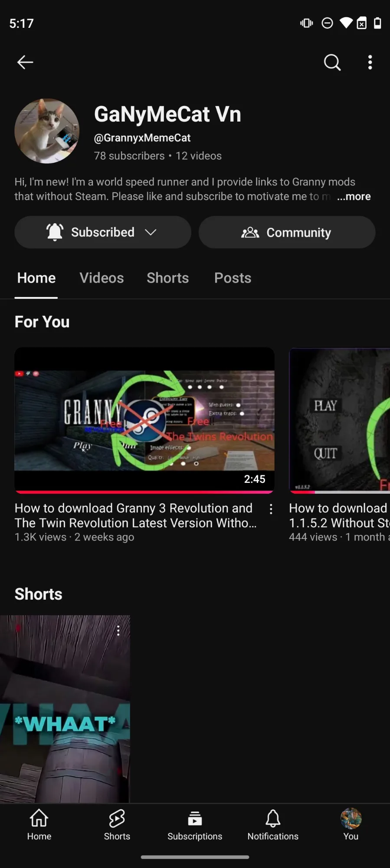Screen dimensions: 390x868
Task: Play the WHAAT short thumbnail
Action: point(65,709)
